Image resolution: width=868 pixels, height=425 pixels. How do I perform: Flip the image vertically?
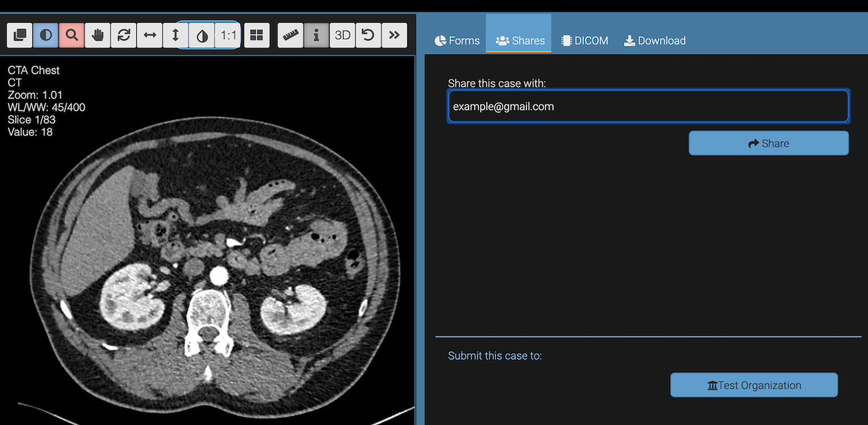176,35
